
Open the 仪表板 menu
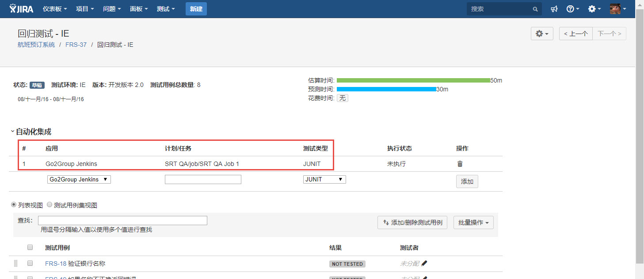tap(55, 9)
